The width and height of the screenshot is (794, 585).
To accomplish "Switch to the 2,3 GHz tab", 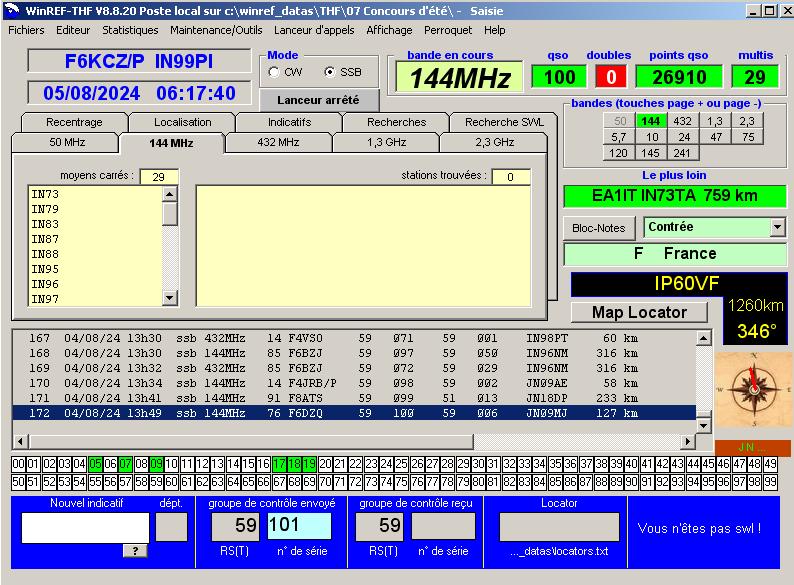I will pyautogui.click(x=494, y=142).
